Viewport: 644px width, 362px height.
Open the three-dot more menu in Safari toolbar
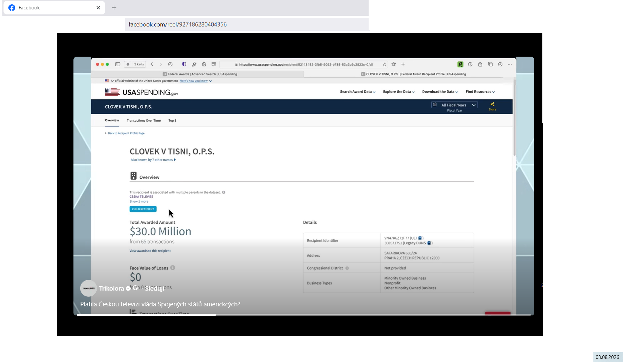[x=510, y=64]
